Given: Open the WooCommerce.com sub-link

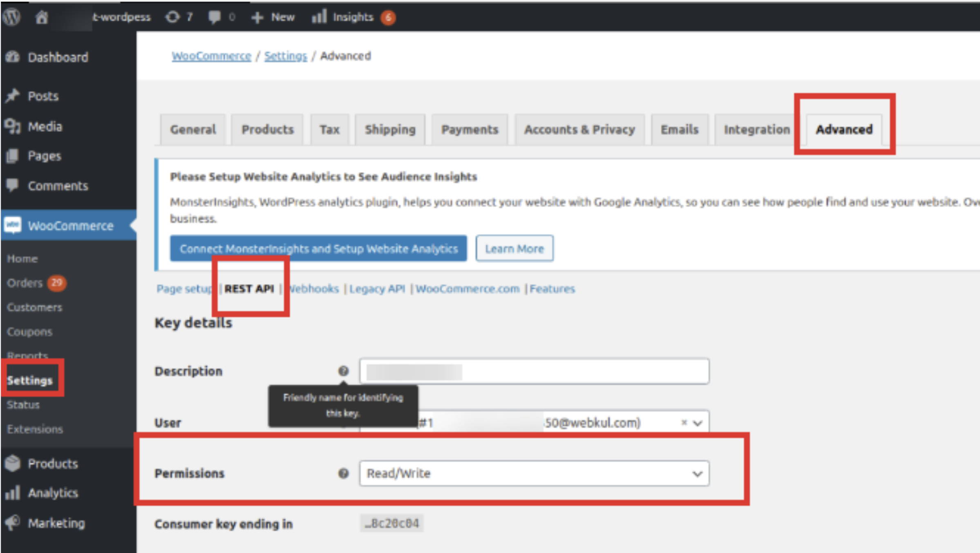Looking at the screenshot, I should pyautogui.click(x=468, y=289).
